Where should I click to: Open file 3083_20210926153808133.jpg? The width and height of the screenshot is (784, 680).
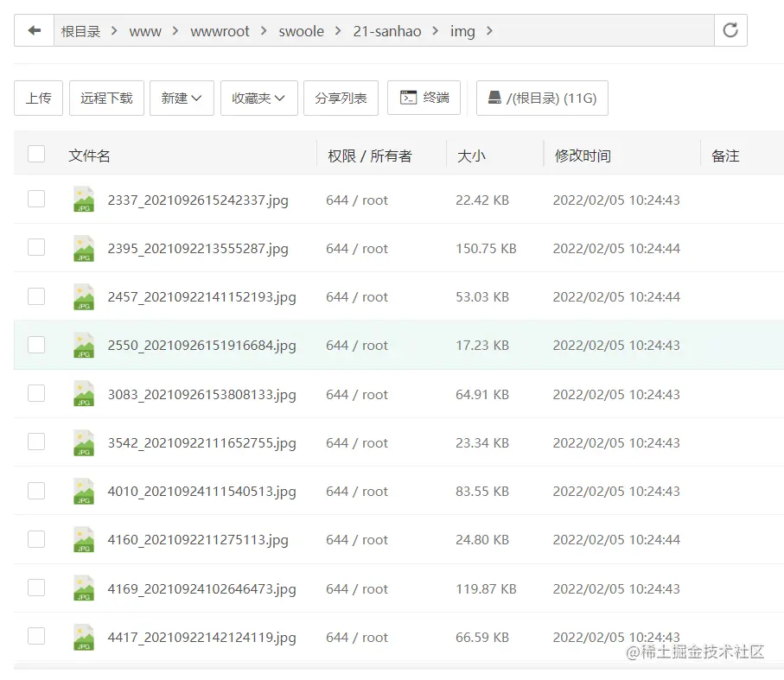tap(202, 395)
